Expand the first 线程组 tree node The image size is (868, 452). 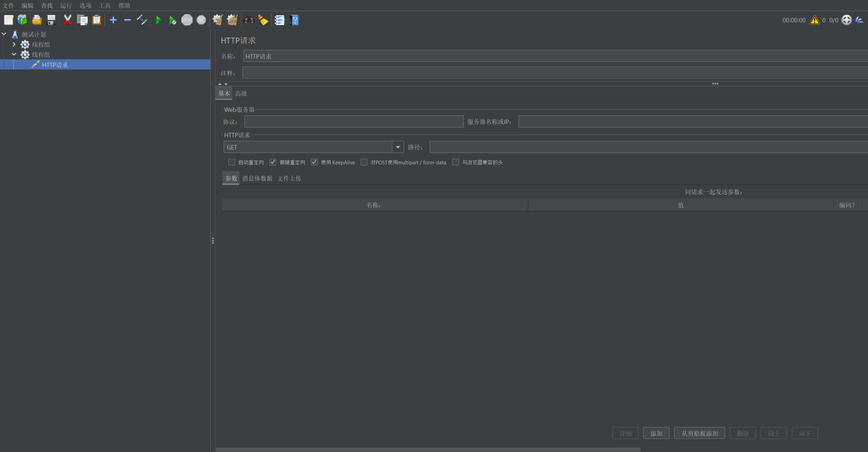click(14, 44)
